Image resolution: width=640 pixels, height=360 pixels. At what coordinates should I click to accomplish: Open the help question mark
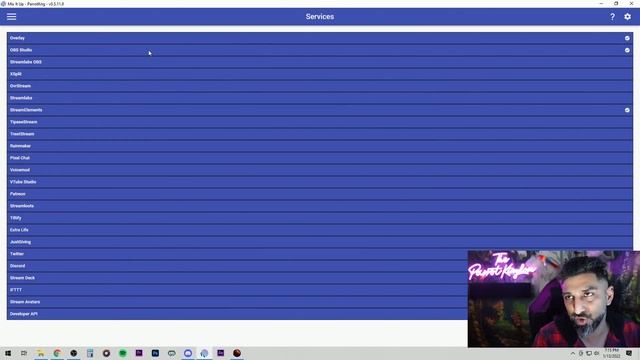612,17
